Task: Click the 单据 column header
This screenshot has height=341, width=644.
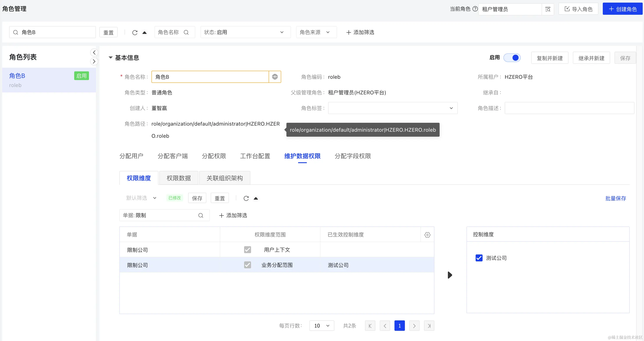Action: pos(170,234)
